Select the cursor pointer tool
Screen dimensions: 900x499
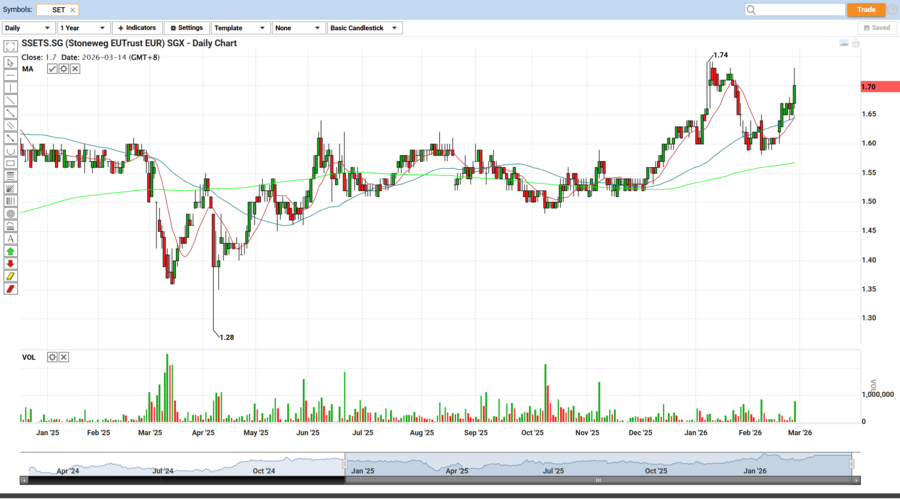click(x=10, y=61)
